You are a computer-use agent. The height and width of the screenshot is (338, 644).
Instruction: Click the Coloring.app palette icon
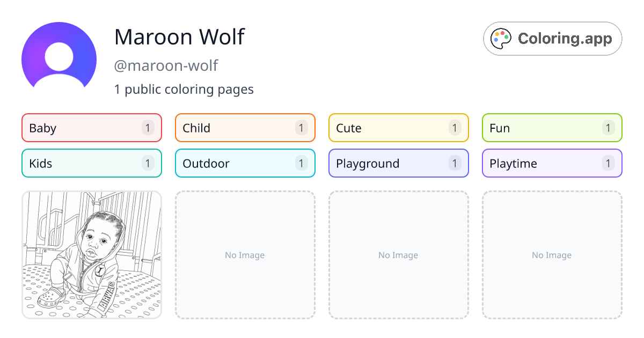[501, 38]
